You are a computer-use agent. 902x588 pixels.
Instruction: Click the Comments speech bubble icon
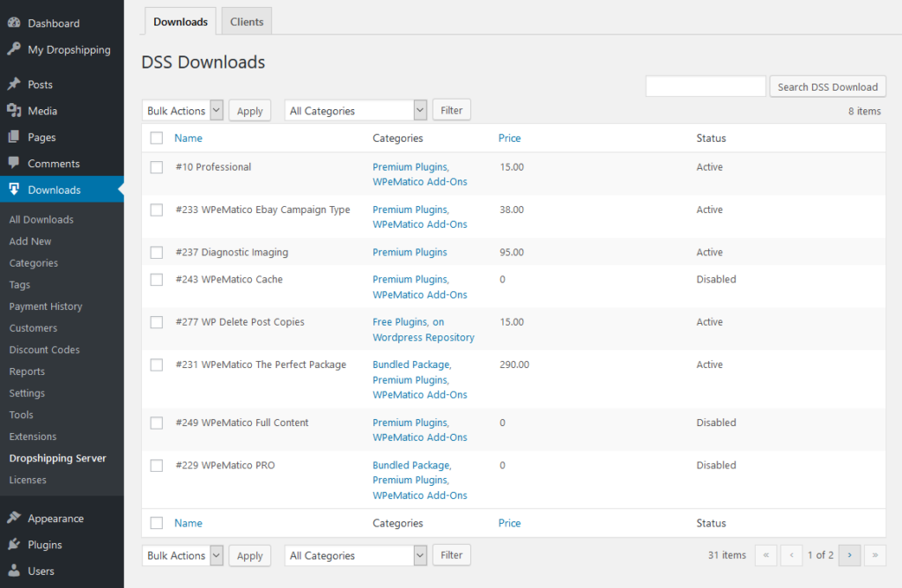[14, 164]
